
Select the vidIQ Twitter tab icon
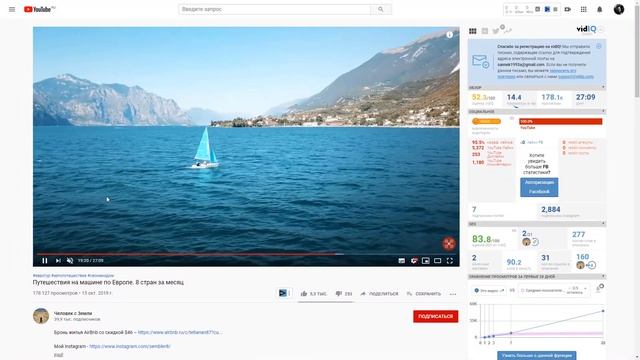[496, 31]
